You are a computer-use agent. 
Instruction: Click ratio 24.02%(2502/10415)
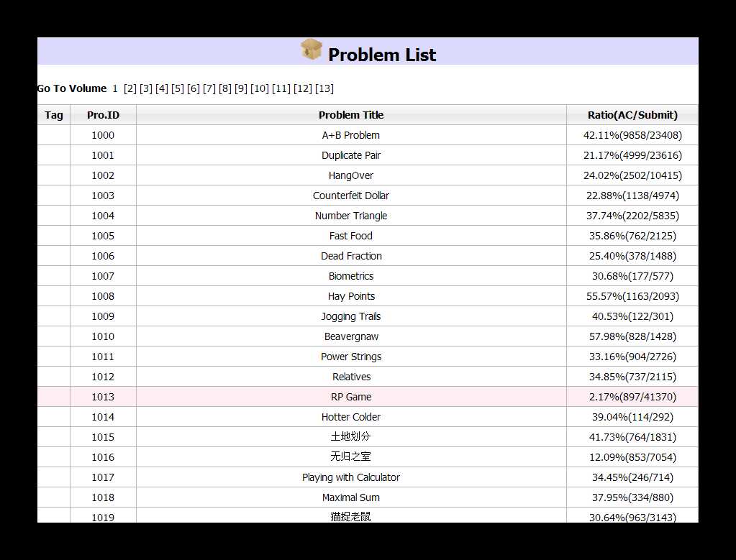coord(632,175)
